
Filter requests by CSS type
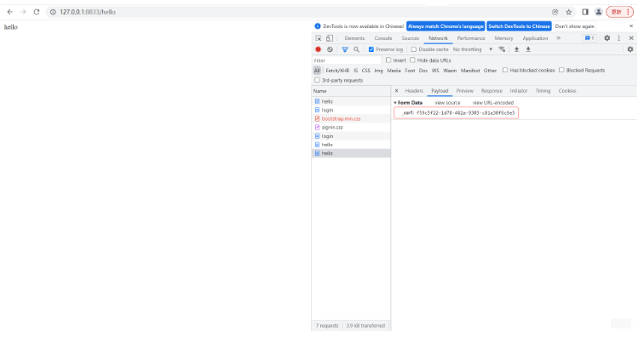[x=366, y=71]
